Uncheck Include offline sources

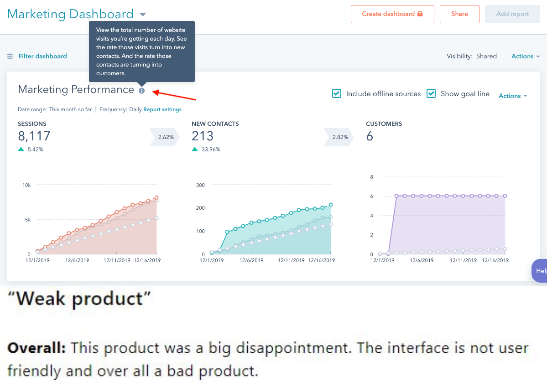tap(337, 94)
